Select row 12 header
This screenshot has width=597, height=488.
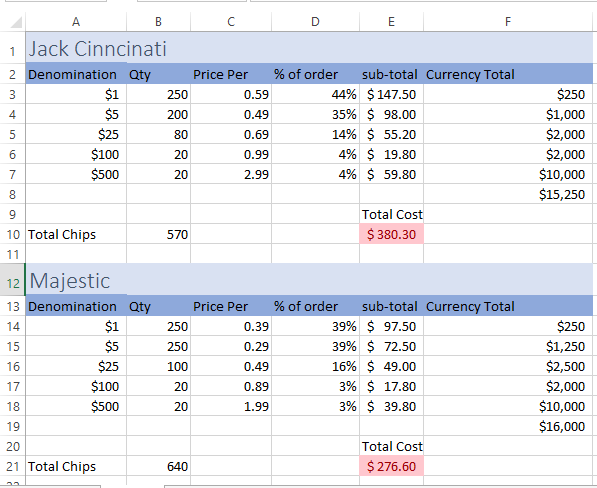tap(13, 279)
